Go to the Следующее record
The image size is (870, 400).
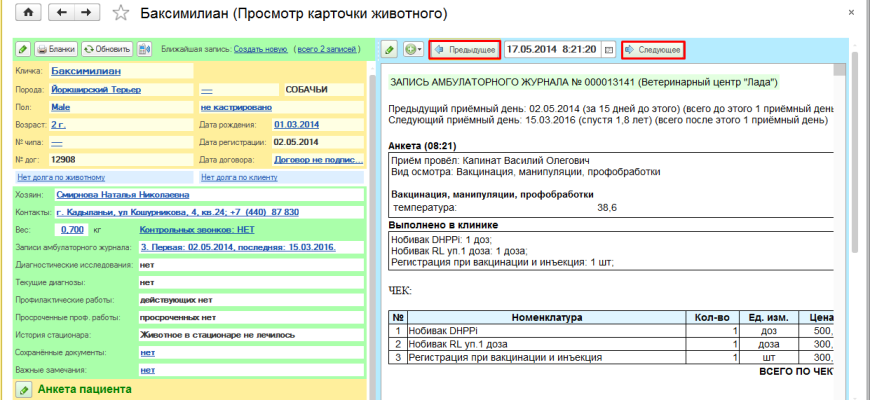[x=653, y=49]
